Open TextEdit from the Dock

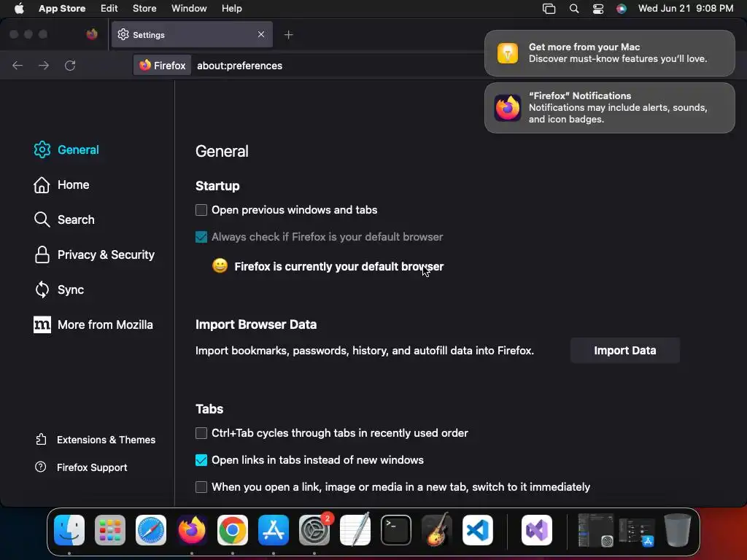click(x=355, y=529)
